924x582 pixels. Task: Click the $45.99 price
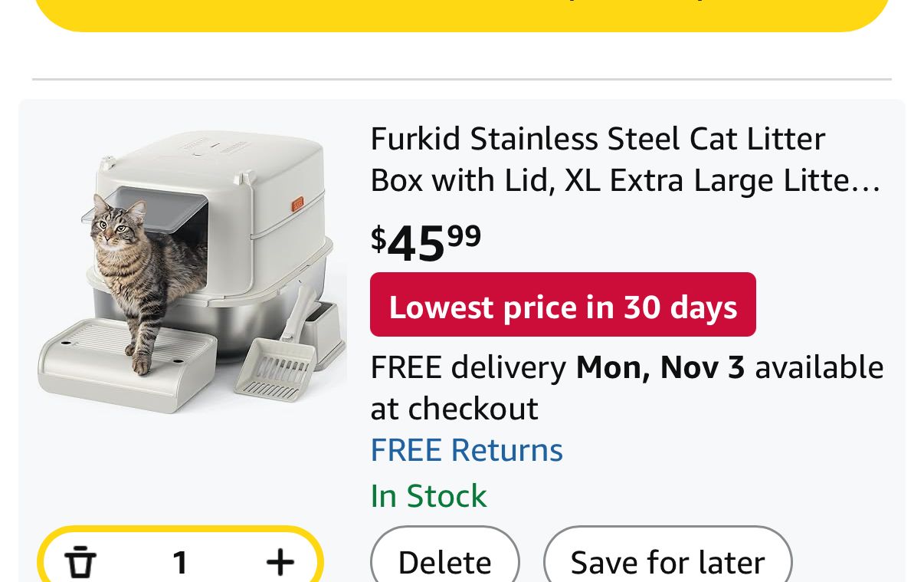pos(426,241)
